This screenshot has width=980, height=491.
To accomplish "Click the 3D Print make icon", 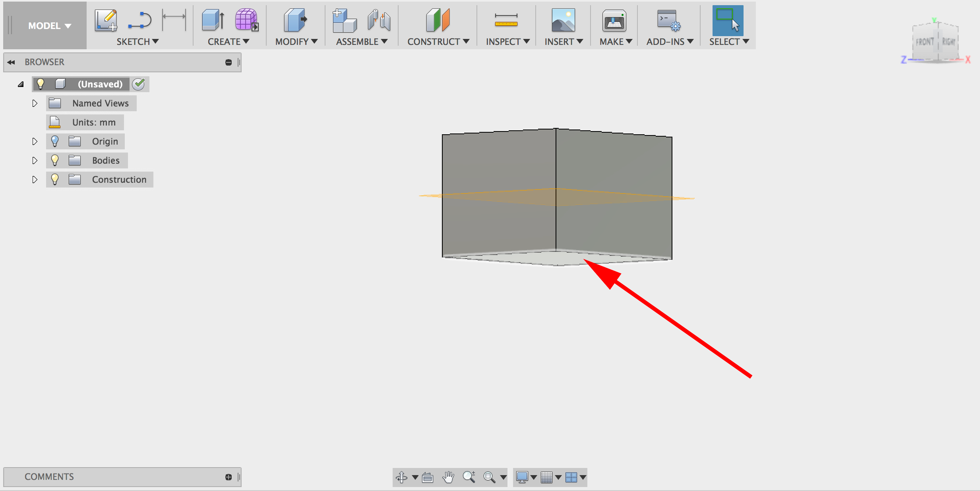I will pos(614,20).
